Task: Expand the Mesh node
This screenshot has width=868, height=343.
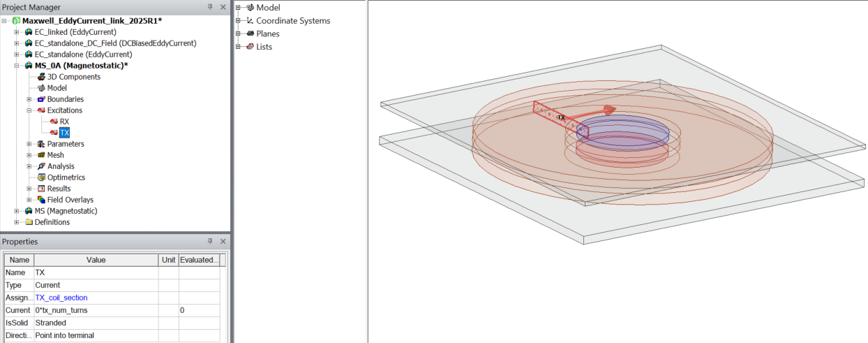Action: (29, 155)
